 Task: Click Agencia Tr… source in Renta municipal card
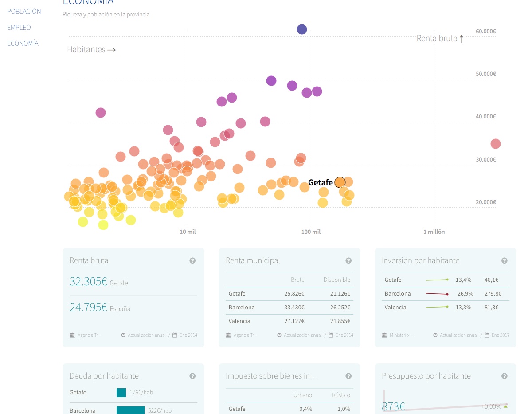246,335
